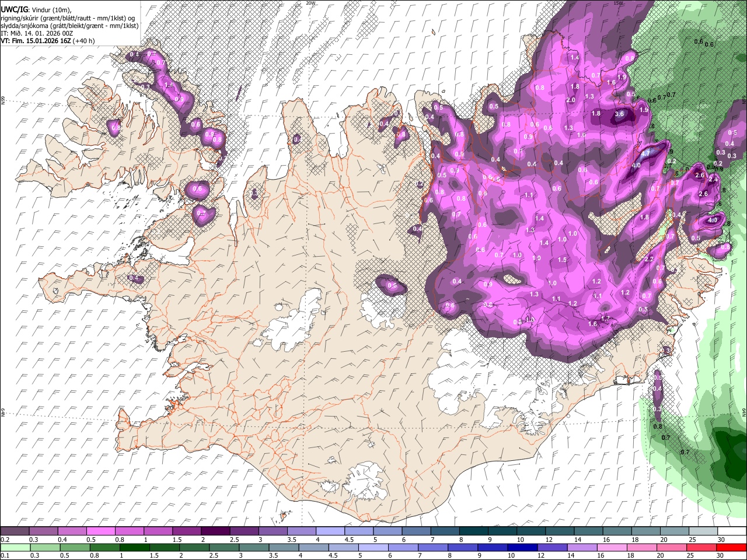The image size is (747, 560).
Task: Click the 'VT: Fim. 15.01.2026 16Z (+40 h)' line
Action: point(48,41)
